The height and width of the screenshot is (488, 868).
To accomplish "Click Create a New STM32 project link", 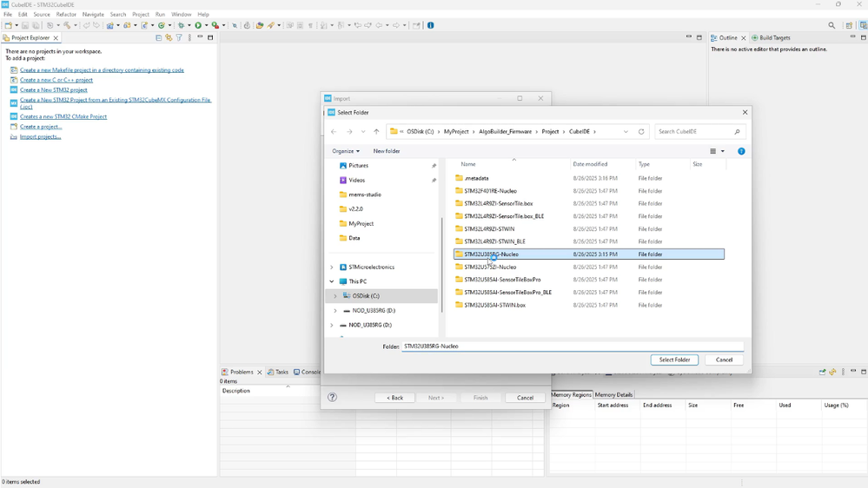I will coord(54,90).
